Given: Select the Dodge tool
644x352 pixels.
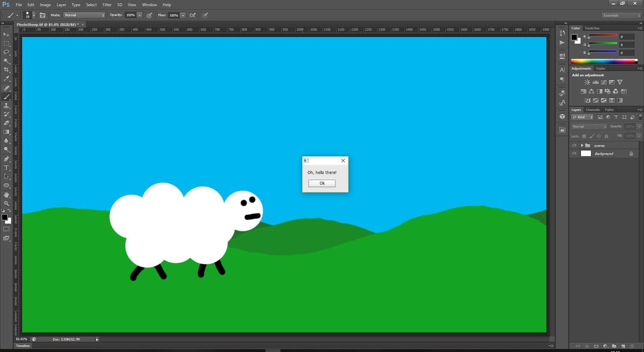Looking at the screenshot, I should pyautogui.click(x=7, y=150).
